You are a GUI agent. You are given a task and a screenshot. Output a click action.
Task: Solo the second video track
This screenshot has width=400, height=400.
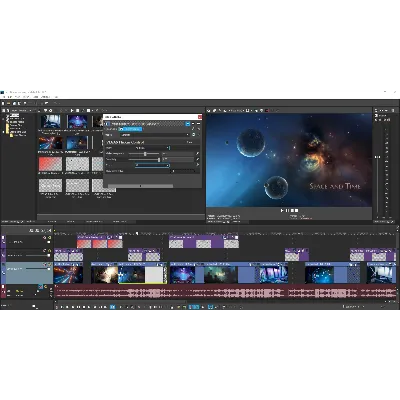[49, 250]
